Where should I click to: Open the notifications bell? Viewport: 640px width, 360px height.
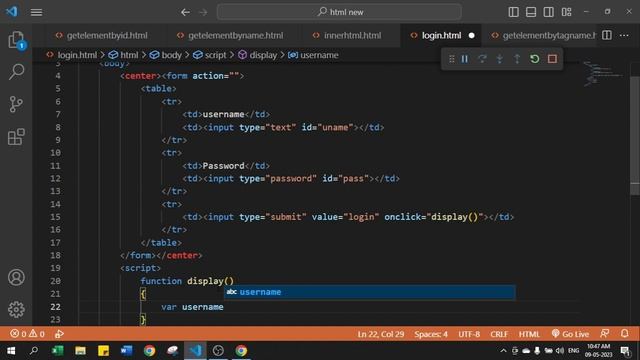(624, 333)
